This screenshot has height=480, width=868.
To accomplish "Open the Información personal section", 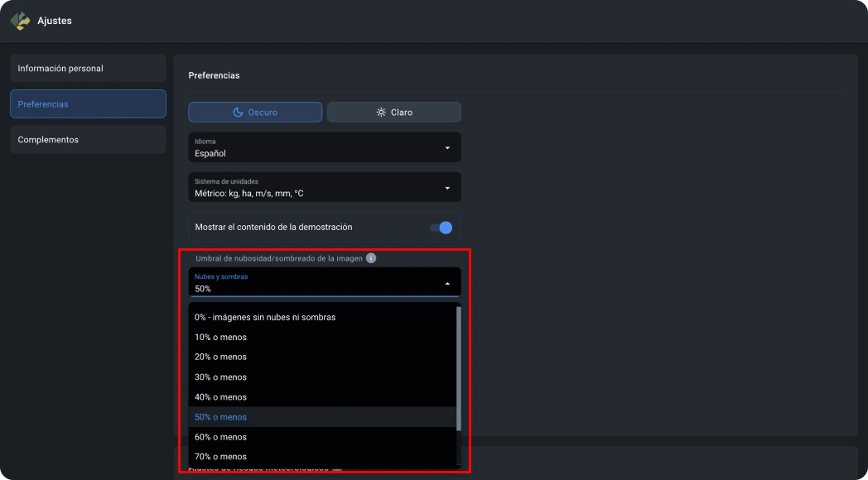I will click(88, 69).
